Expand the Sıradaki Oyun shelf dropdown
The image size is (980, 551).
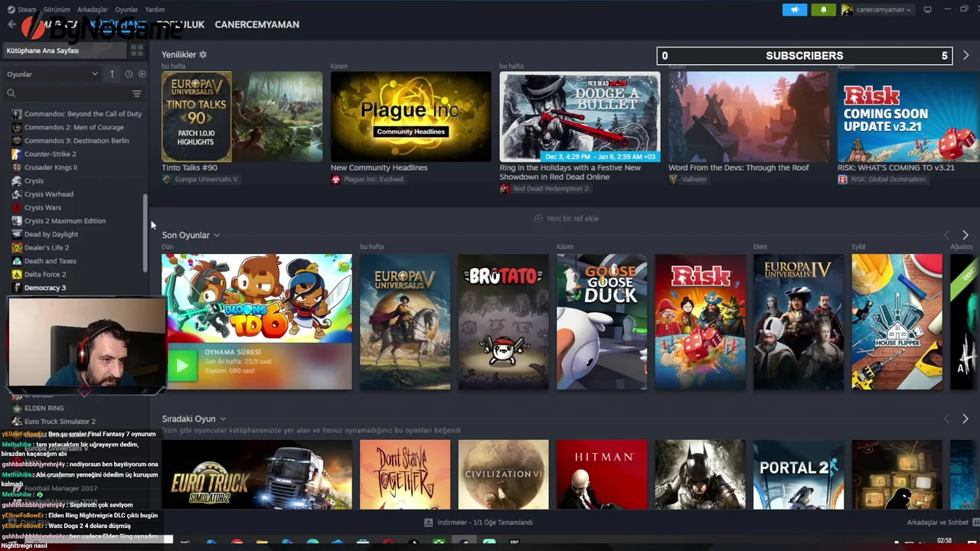[223, 419]
